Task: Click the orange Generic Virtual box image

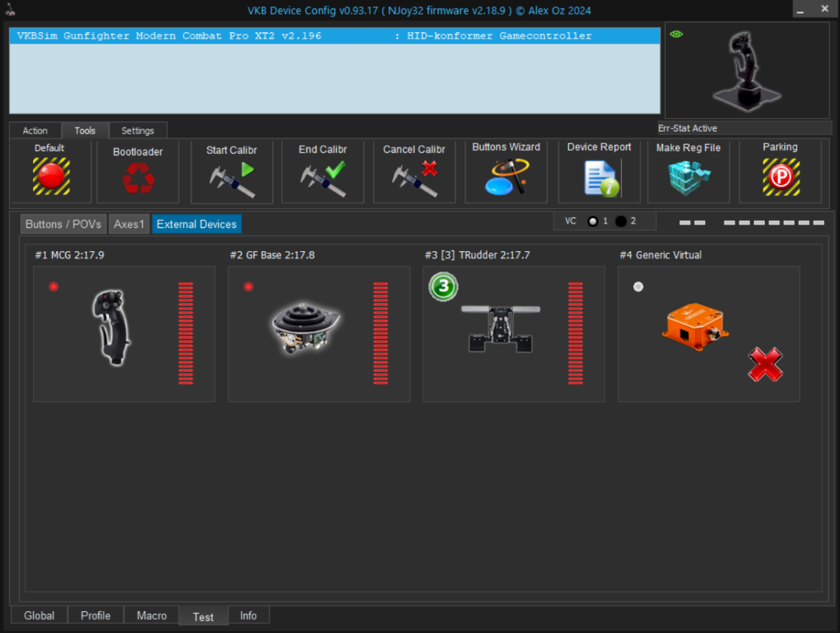Action: 694,326
